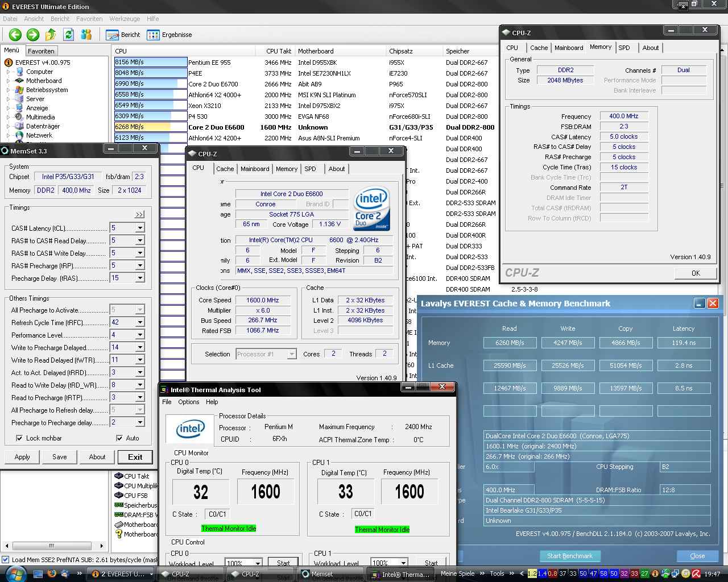Select the Motherboard tree icon
Image resolution: width=728 pixels, height=582 pixels.
coord(20,81)
